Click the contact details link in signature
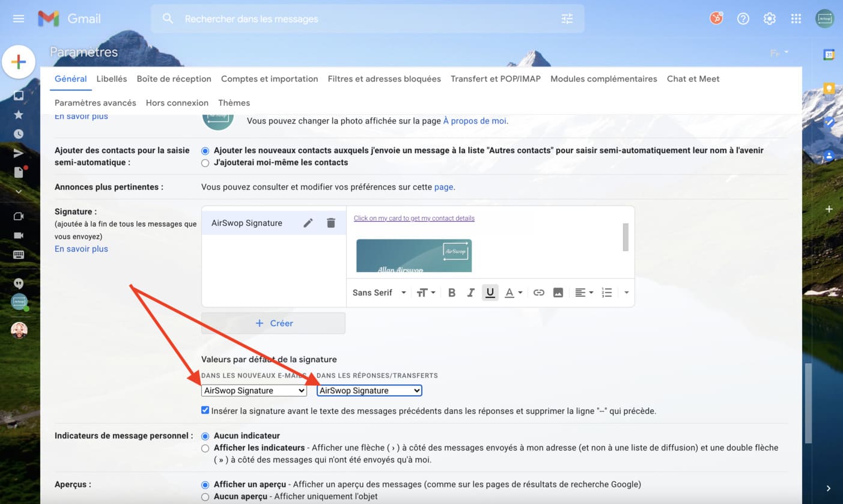843x504 pixels. (x=414, y=218)
